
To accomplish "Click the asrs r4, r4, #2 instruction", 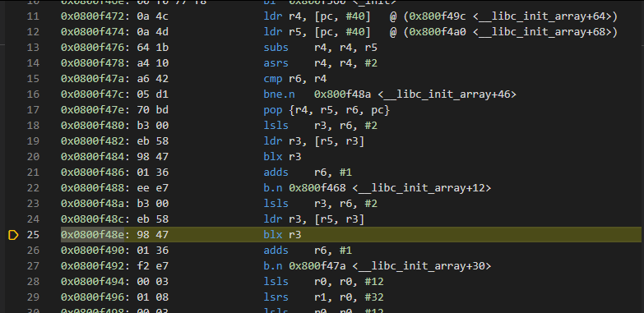I will [x=321, y=63].
